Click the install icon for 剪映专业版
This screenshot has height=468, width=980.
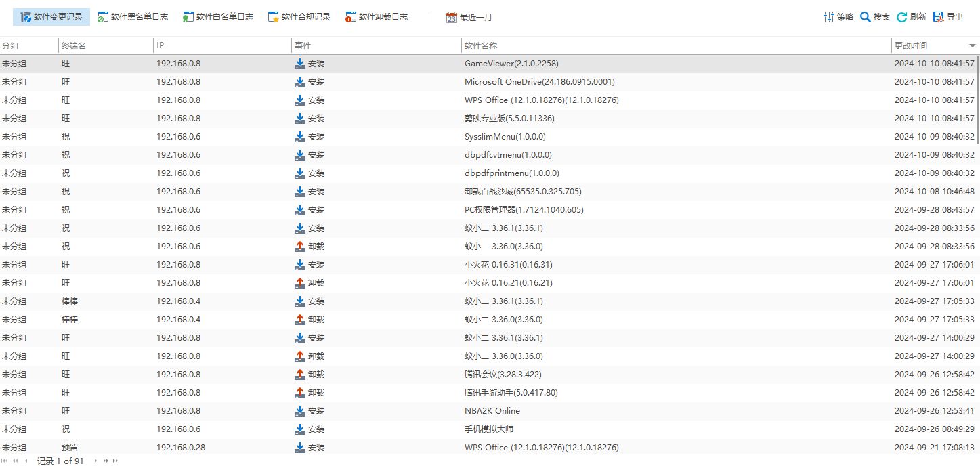(x=300, y=119)
